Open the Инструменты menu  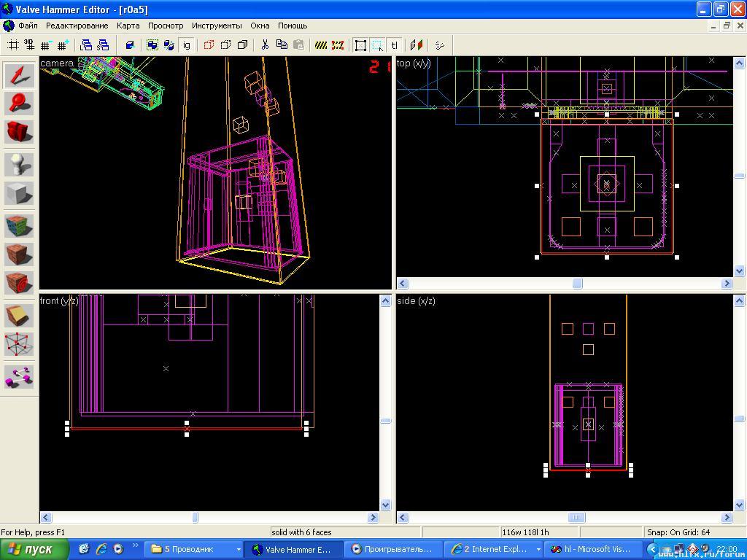(x=217, y=26)
